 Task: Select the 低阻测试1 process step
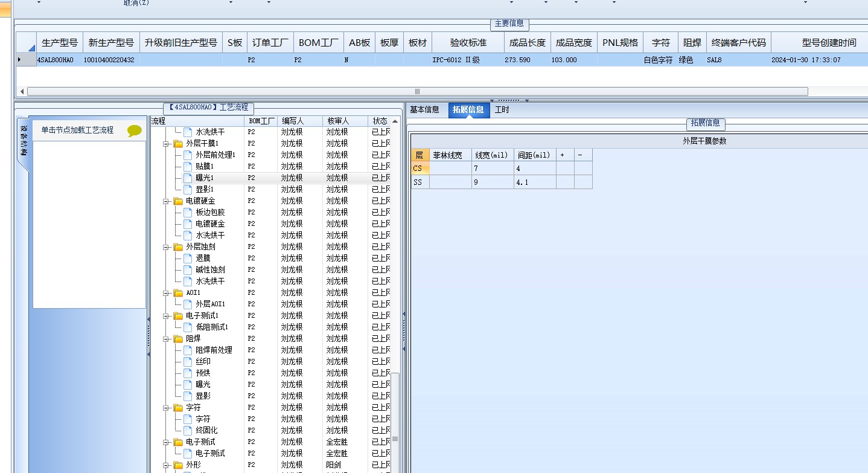[212, 327]
